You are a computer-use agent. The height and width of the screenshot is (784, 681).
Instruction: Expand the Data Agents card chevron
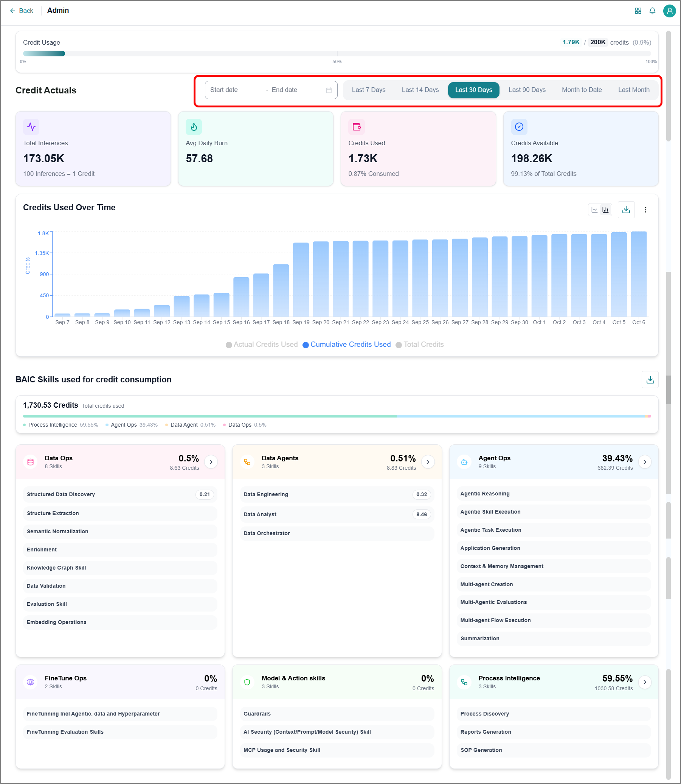click(x=428, y=462)
